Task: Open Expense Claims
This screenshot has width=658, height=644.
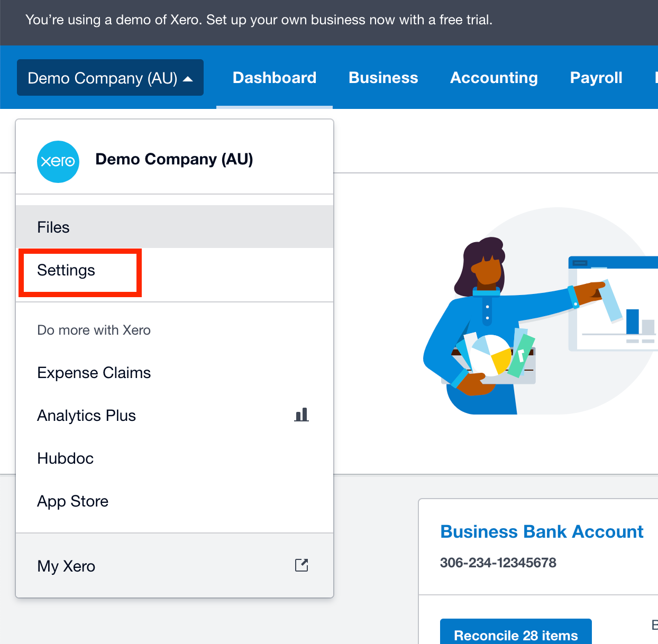Action: (x=175, y=373)
